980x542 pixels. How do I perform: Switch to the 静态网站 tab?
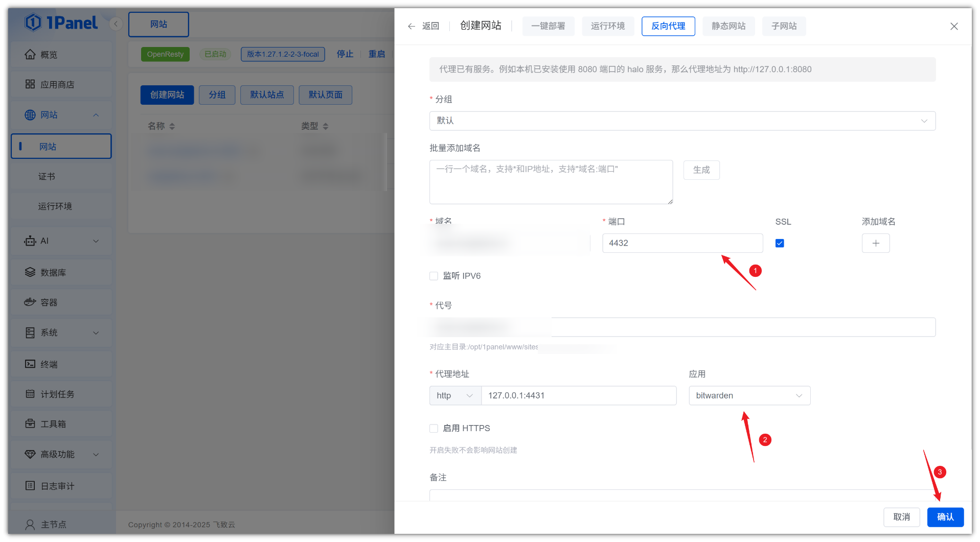[728, 26]
